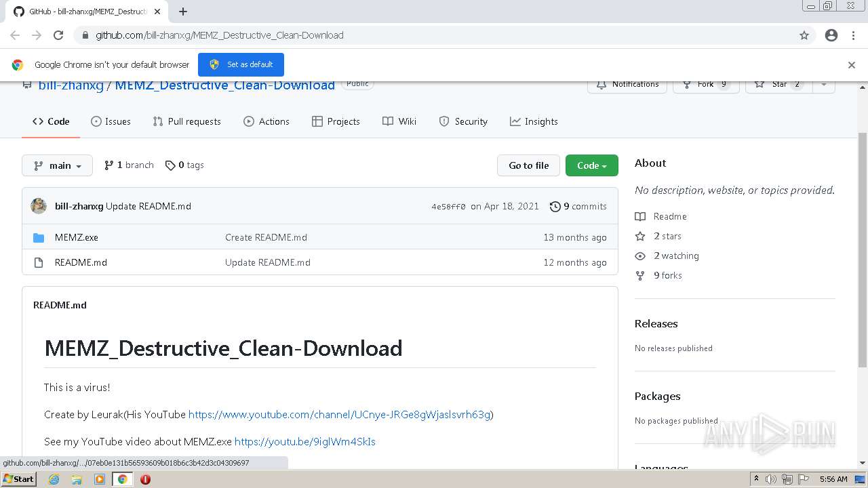Open the Actions tab
The height and width of the screenshot is (488, 868).
(266, 121)
